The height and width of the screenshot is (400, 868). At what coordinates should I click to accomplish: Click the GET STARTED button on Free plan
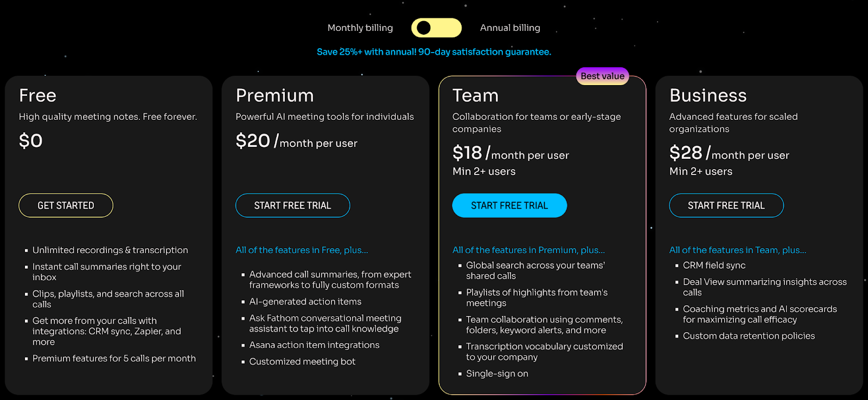coord(66,205)
